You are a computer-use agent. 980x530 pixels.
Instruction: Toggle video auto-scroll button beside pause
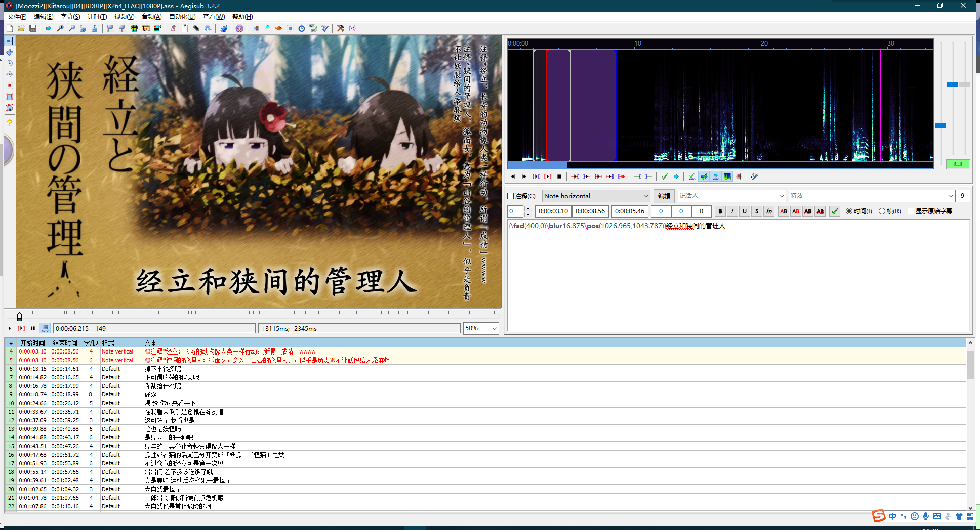click(x=45, y=328)
